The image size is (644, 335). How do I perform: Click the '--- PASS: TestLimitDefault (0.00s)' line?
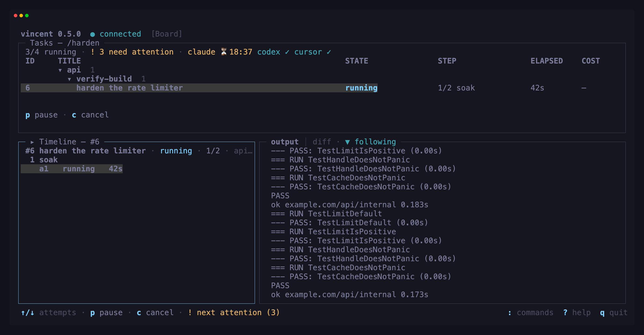[349, 223]
